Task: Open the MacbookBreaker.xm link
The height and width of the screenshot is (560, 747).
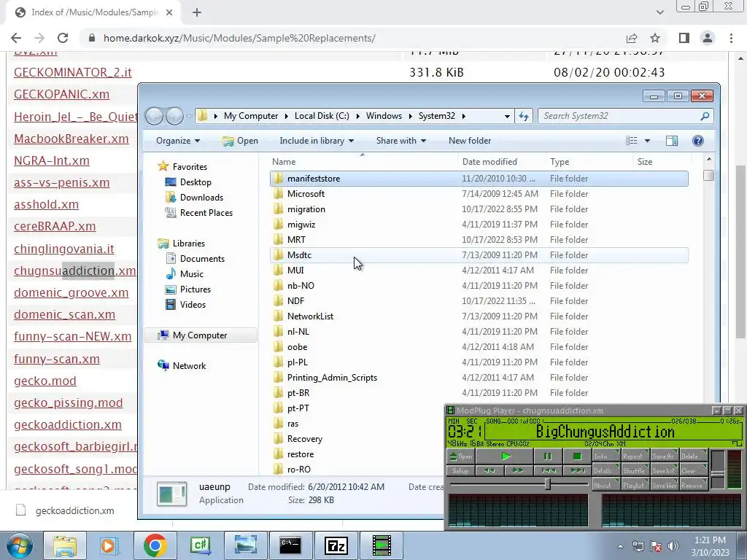Action: point(71,139)
